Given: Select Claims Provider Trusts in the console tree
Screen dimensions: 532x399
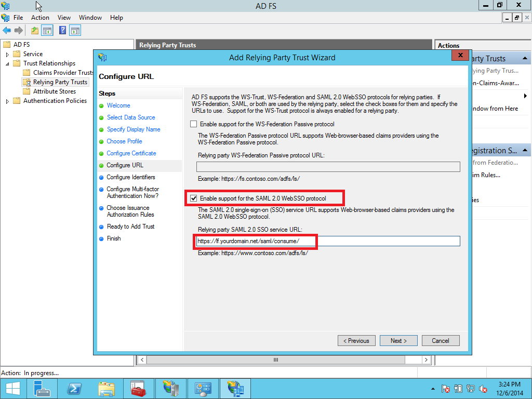Looking at the screenshot, I should click(58, 72).
